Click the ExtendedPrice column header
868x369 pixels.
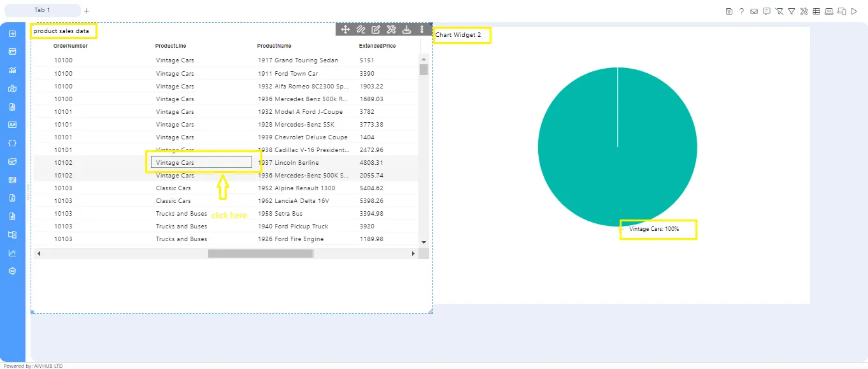pos(378,46)
